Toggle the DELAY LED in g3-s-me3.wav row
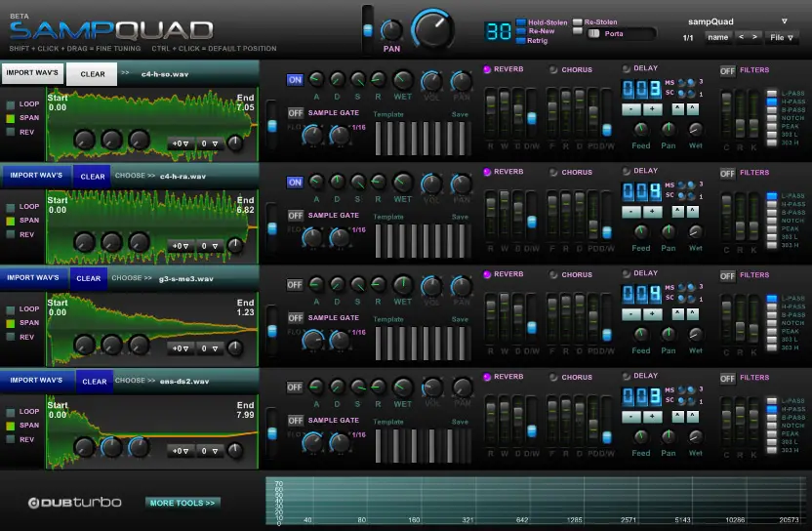This screenshot has height=531, width=812. pyautogui.click(x=626, y=273)
